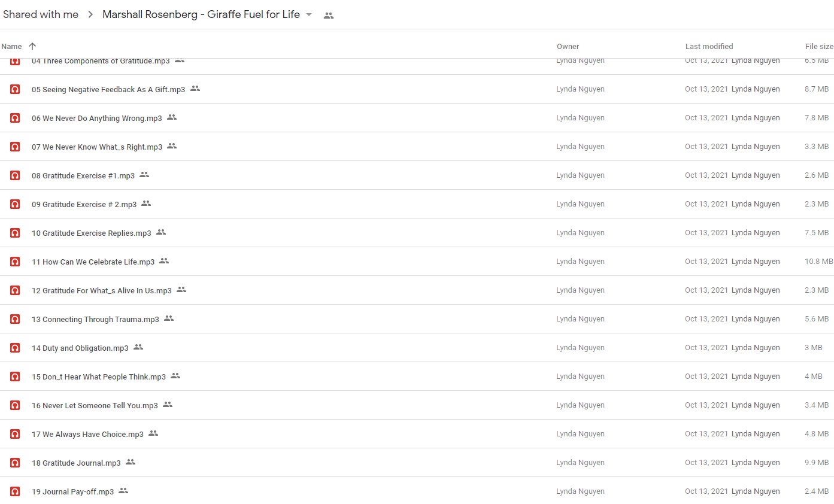Viewport: 834px width, 504px height.
Task: Click the audio icon for 11 How Can We Celebrate Life
Action: [15, 262]
